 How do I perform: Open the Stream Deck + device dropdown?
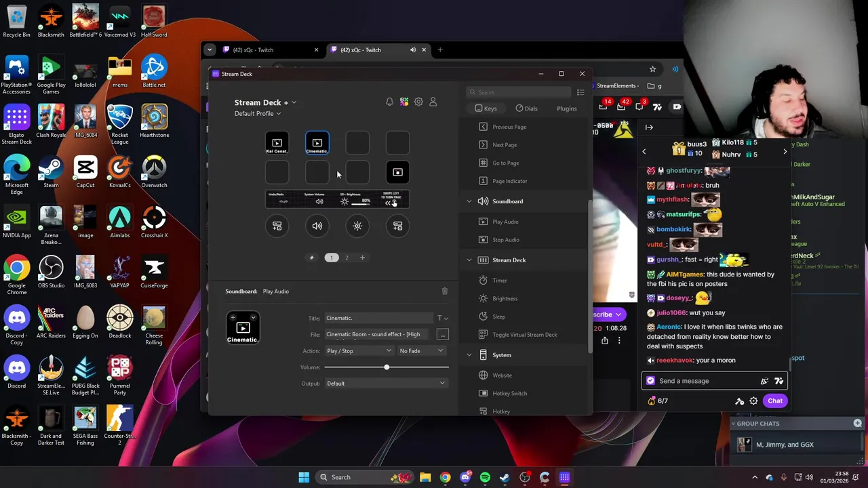(x=265, y=102)
